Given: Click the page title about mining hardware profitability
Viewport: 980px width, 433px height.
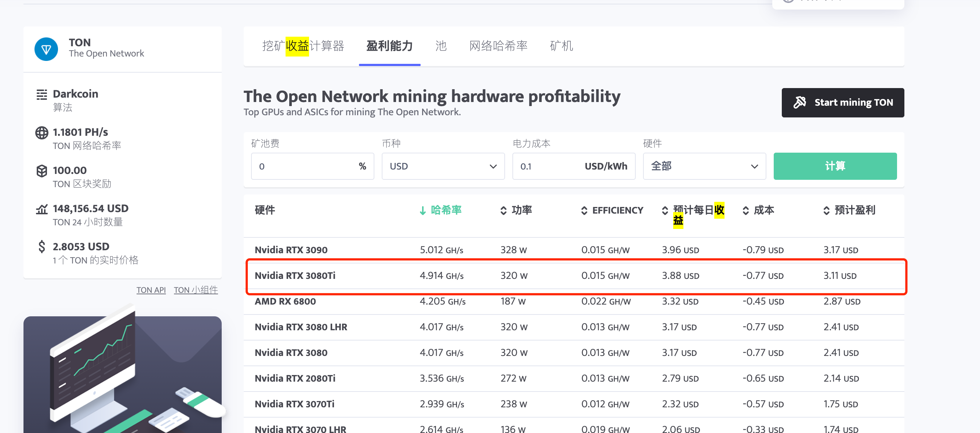Looking at the screenshot, I should tap(432, 96).
